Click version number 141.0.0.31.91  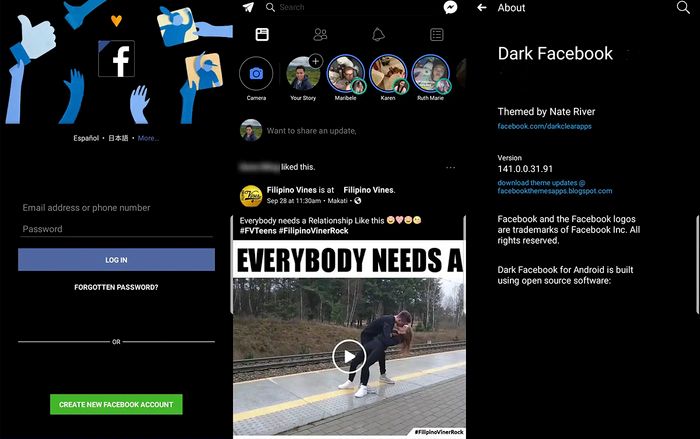tap(525, 169)
